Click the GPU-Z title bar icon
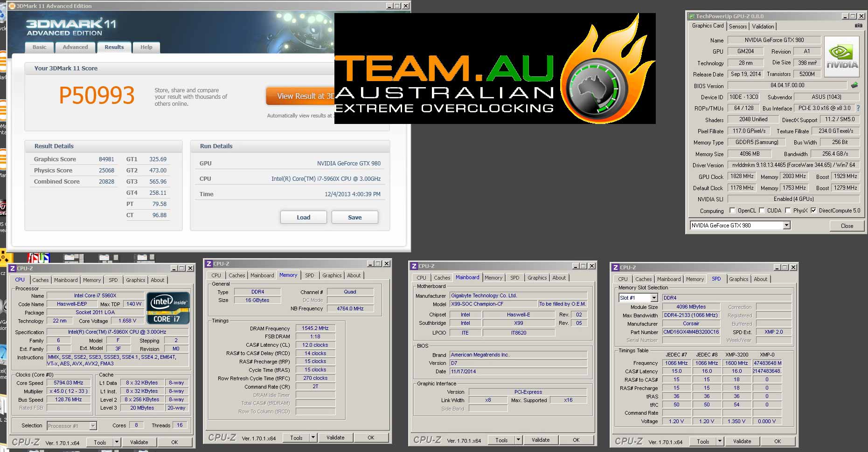868x452 pixels. coord(691,16)
